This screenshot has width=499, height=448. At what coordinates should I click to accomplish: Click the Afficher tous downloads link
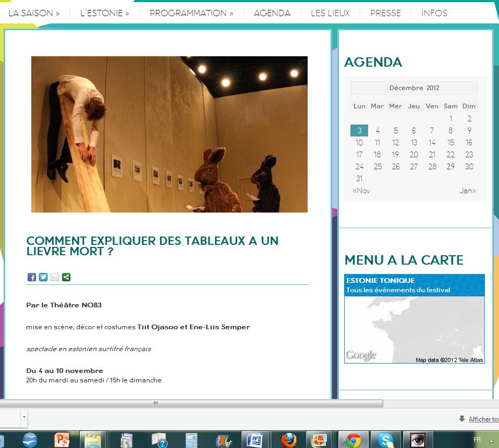(x=483, y=419)
